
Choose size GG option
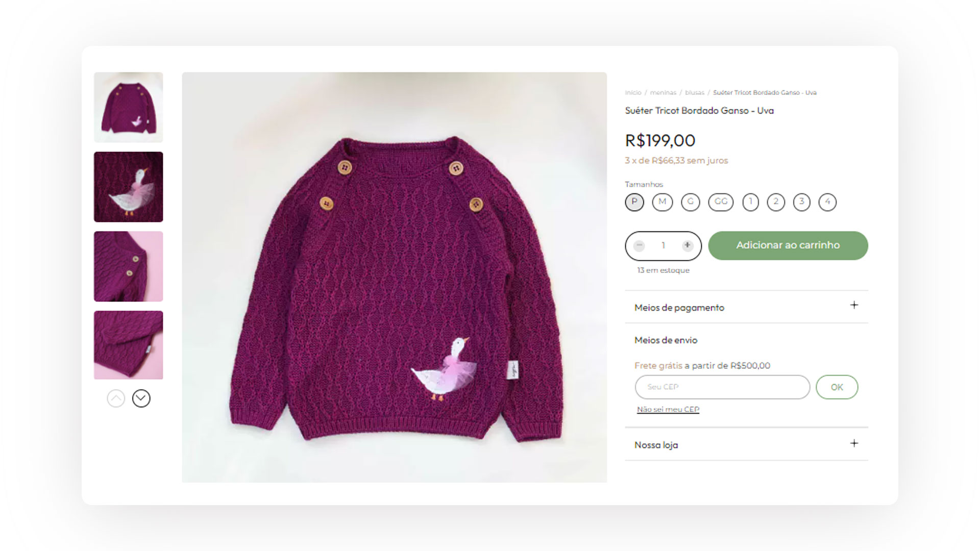(721, 202)
